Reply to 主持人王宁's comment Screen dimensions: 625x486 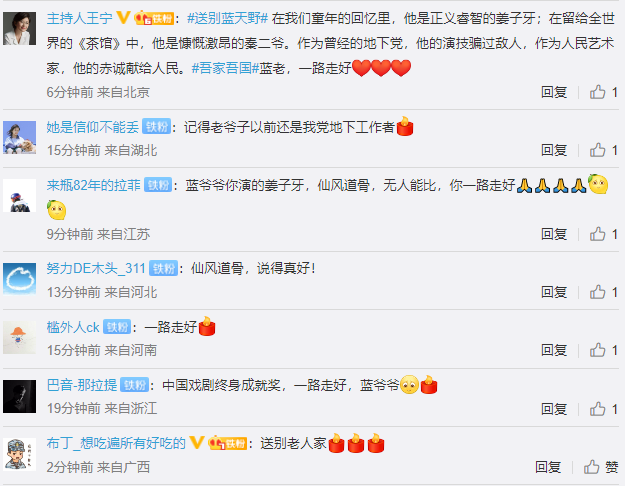click(554, 92)
